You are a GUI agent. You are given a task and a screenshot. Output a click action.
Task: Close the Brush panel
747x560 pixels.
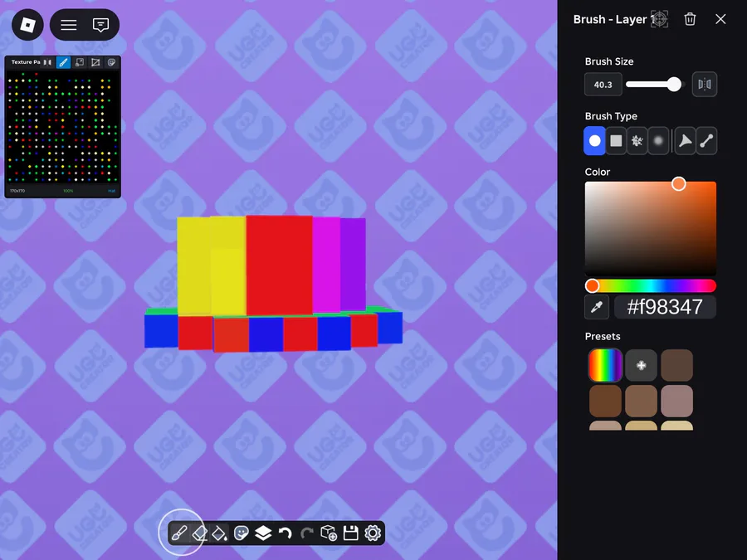pos(720,19)
